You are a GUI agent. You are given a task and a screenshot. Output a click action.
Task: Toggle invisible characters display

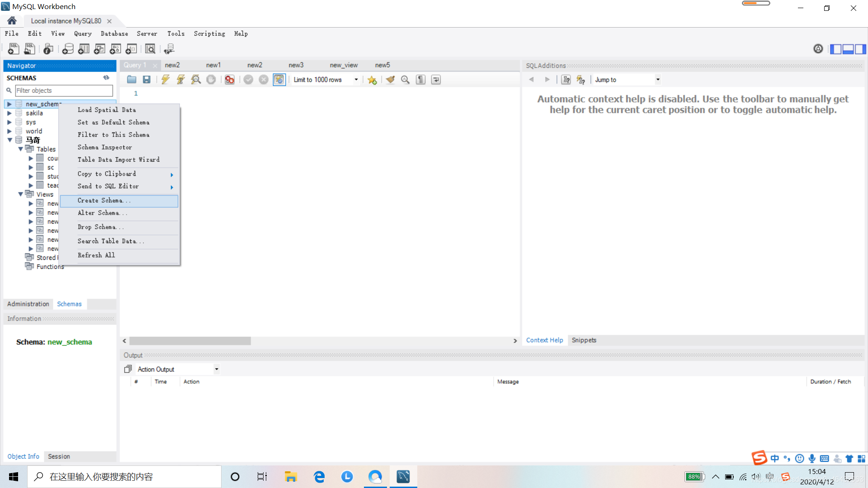(x=421, y=80)
